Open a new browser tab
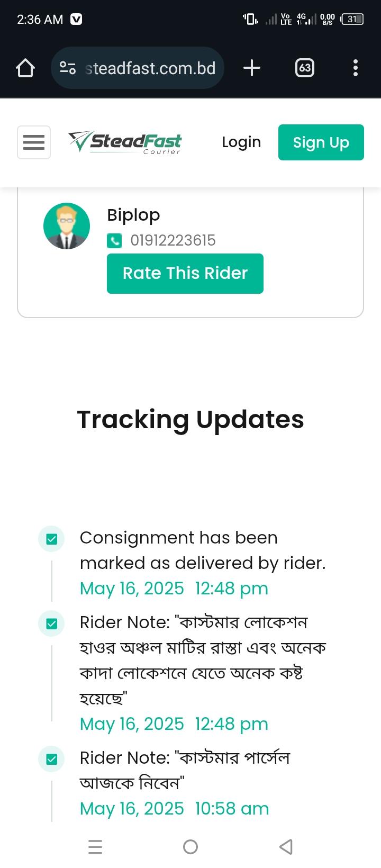This screenshot has height=868, width=381. pos(252,68)
